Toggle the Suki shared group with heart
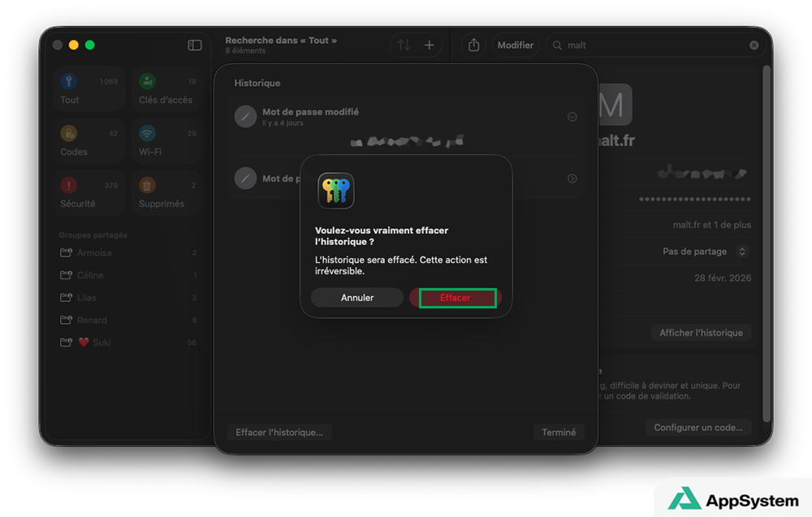 pyautogui.click(x=97, y=343)
